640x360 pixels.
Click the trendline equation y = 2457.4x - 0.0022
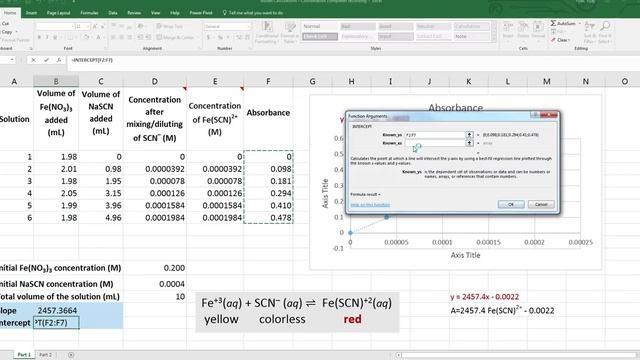[484, 297]
